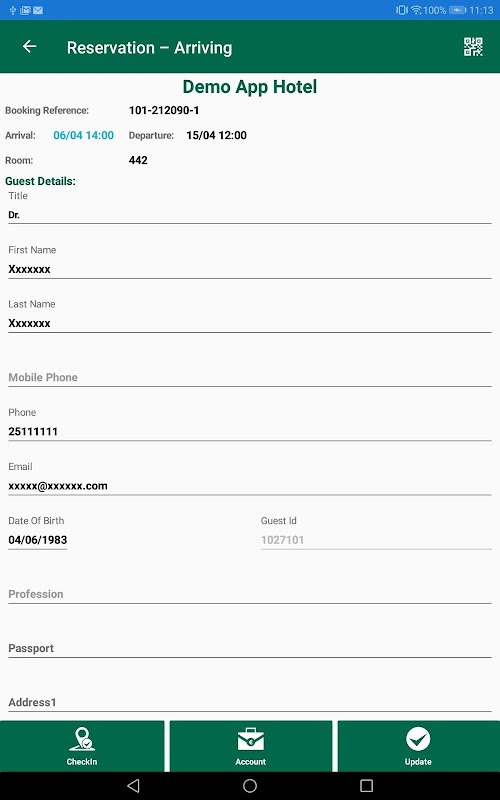Tap Android home circle button

pyautogui.click(x=250, y=785)
